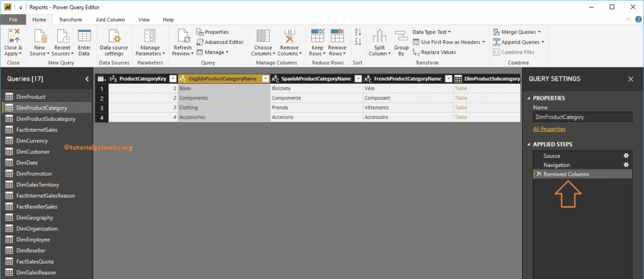Open help with the question mark icon
The height and width of the screenshot is (279, 644).
click(638, 20)
